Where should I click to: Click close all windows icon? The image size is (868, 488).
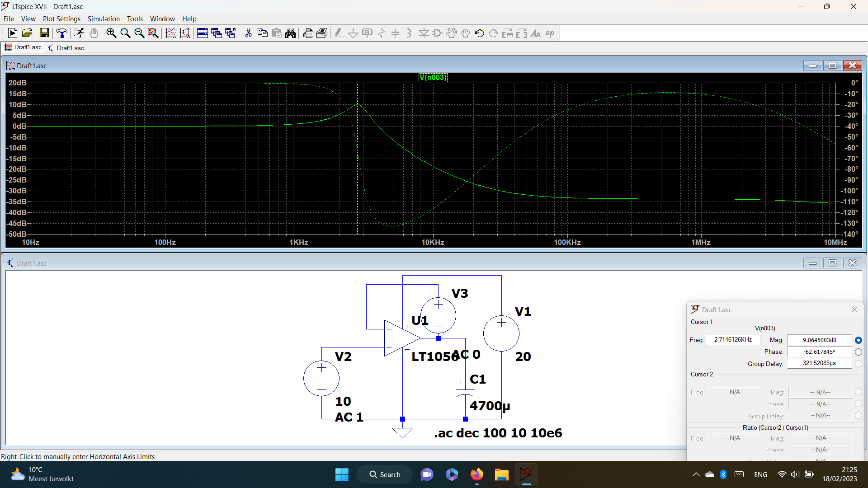[231, 33]
